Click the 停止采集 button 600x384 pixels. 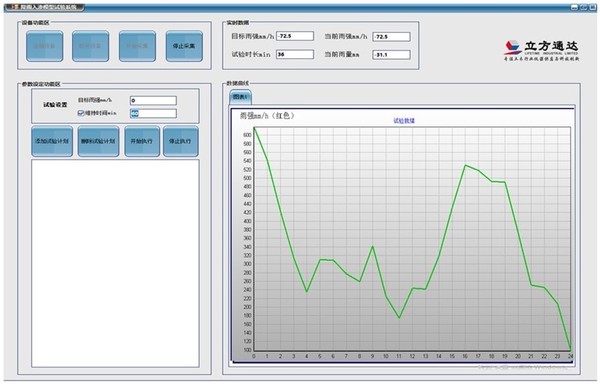tap(184, 46)
